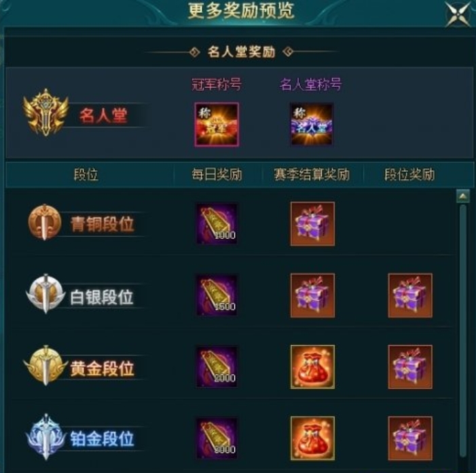Open the silver rank reward gift box

pos(410,295)
